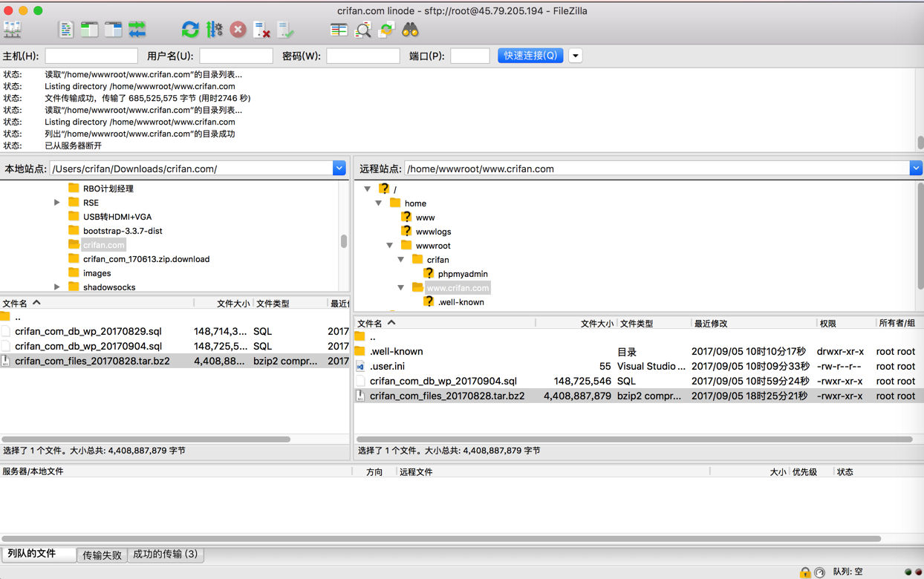
Task: Cancel current operation red icon
Action: [238, 30]
